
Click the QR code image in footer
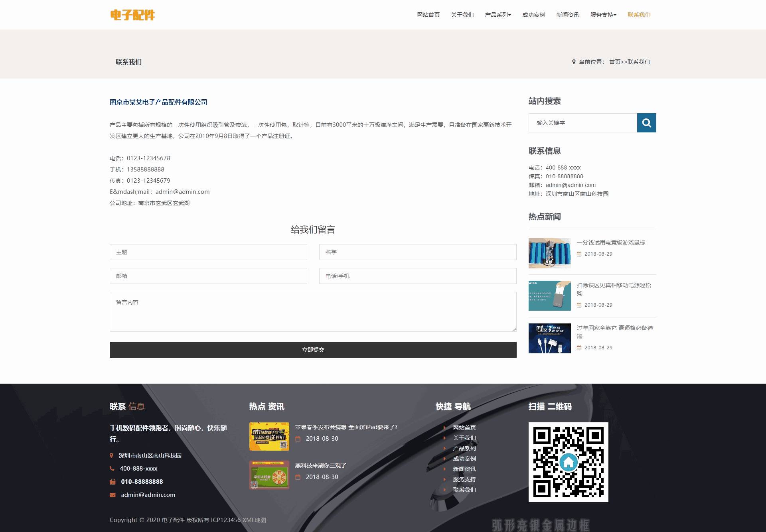568,462
